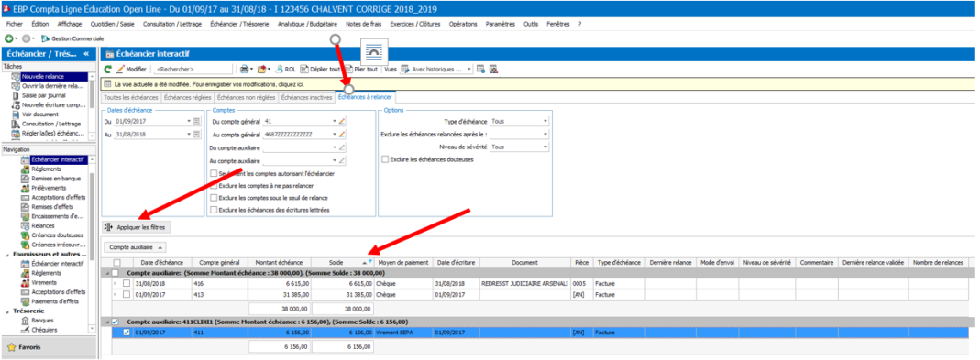Image resolution: width=980 pixels, height=360 pixels.
Task: Open Niveau de sévérité dropdown
Action: (545, 147)
